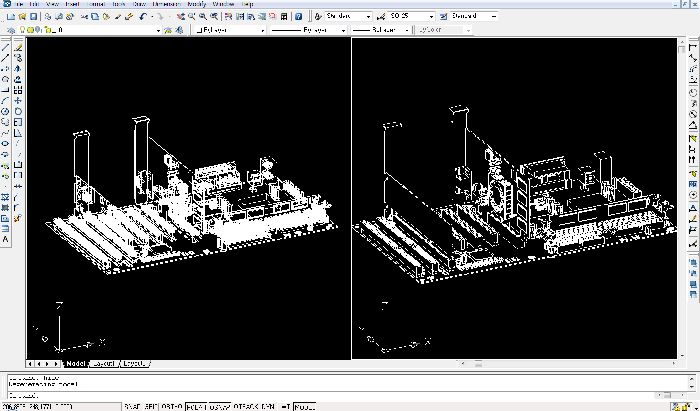Click the Text Style icon

[x=318, y=17]
